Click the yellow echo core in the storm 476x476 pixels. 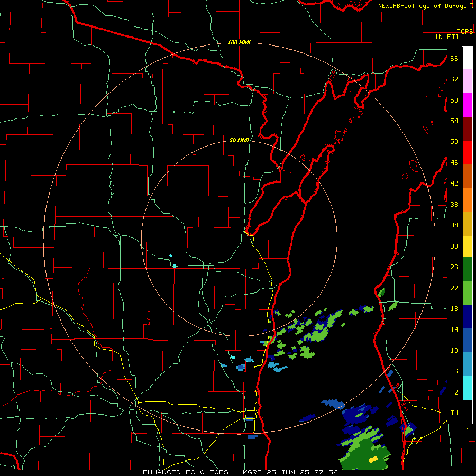(373, 459)
